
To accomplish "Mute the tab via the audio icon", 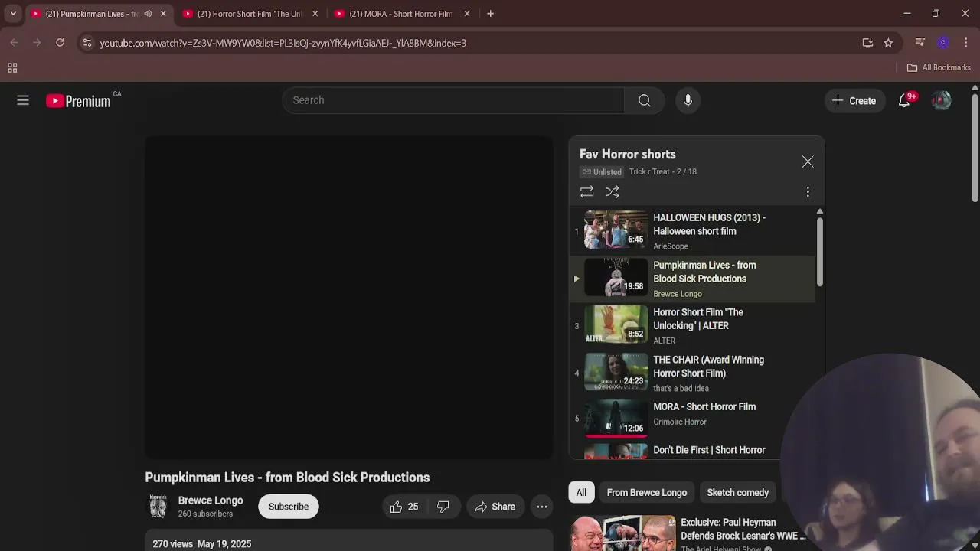I will pyautogui.click(x=148, y=14).
